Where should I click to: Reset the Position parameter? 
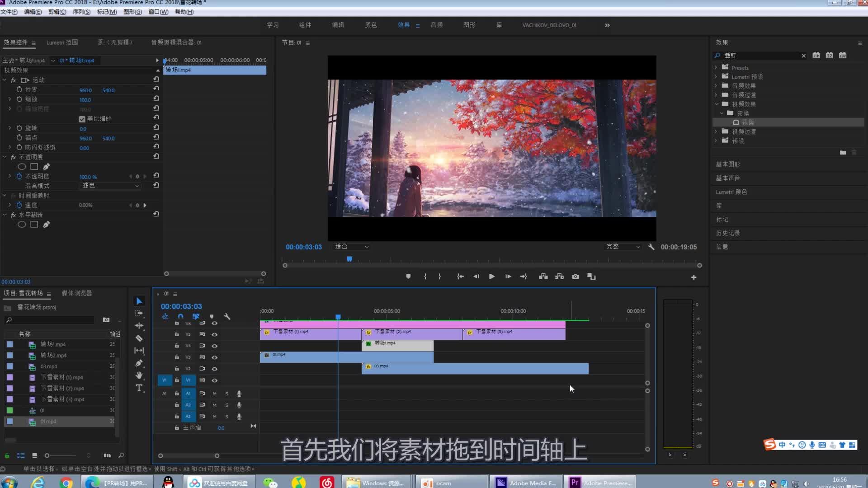[x=156, y=89]
